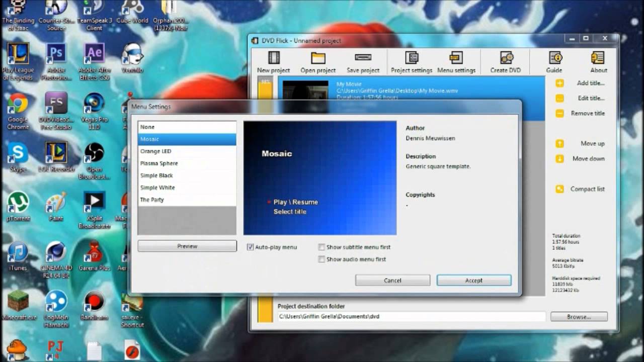Choose None in the menu template list
Image resolution: width=644 pixels, height=362 pixels.
click(x=187, y=127)
